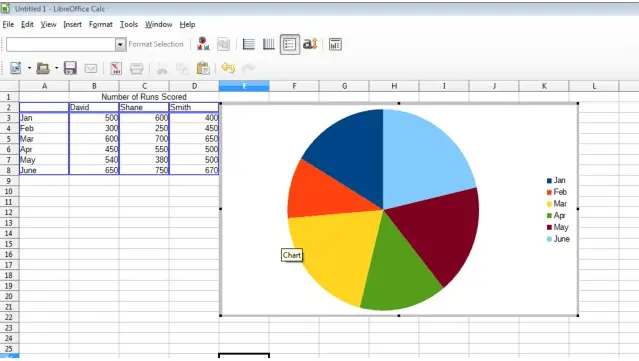
Task: Click the 'Shane' header cell
Action: (144, 107)
